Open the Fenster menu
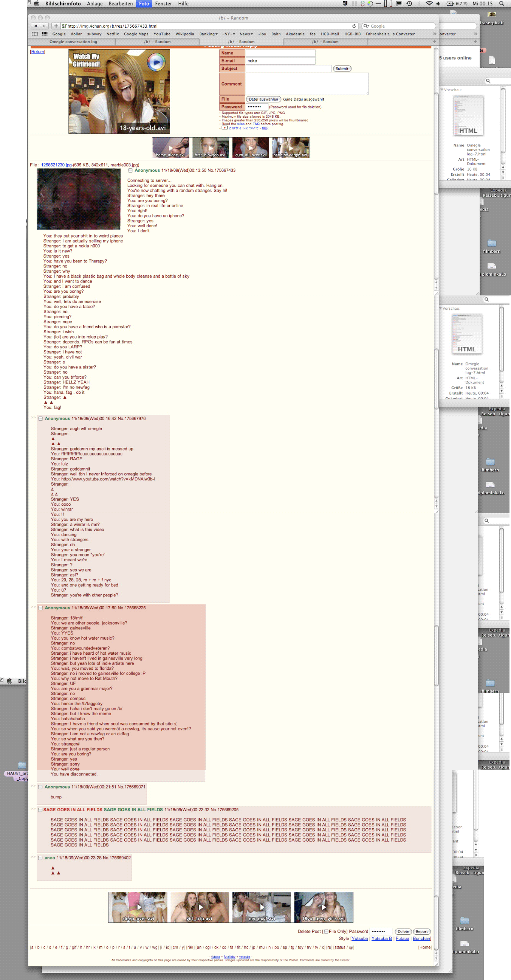The image size is (511, 980). [163, 3]
